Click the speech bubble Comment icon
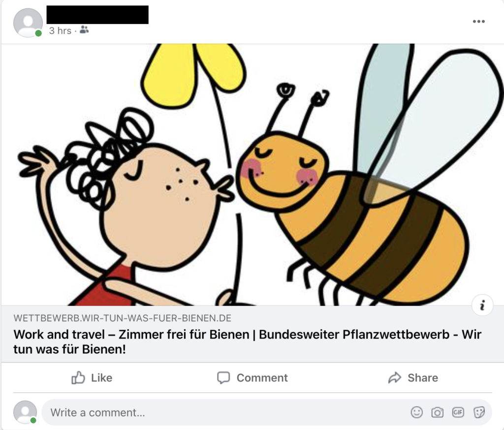 coord(223,378)
